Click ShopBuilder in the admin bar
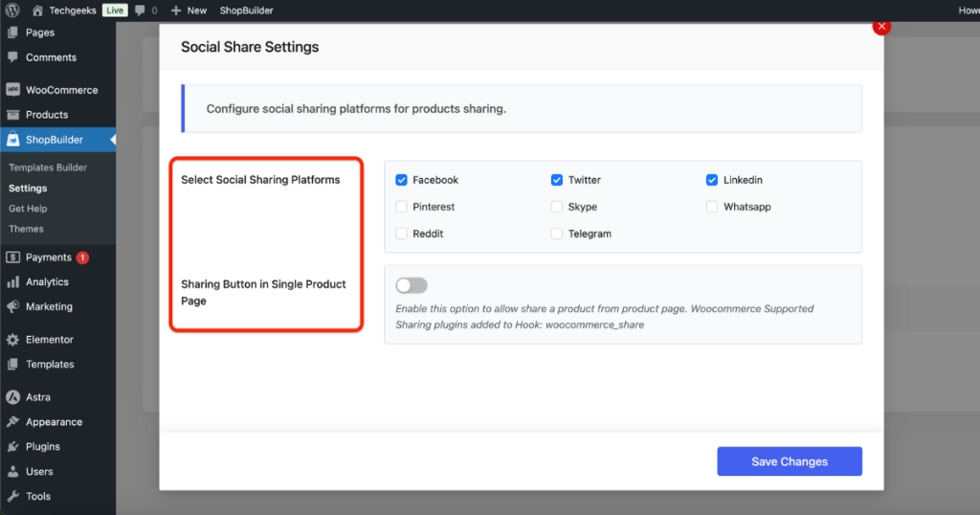The image size is (980, 515). (x=246, y=11)
